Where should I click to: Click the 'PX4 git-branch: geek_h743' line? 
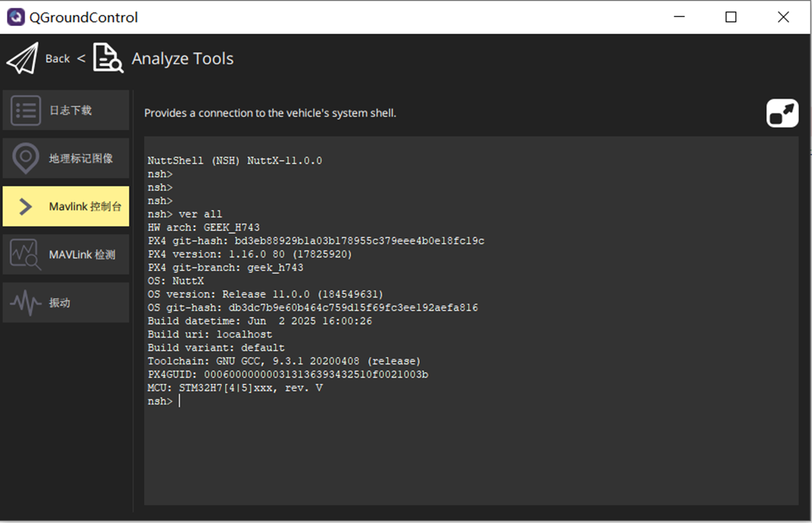pyautogui.click(x=225, y=268)
